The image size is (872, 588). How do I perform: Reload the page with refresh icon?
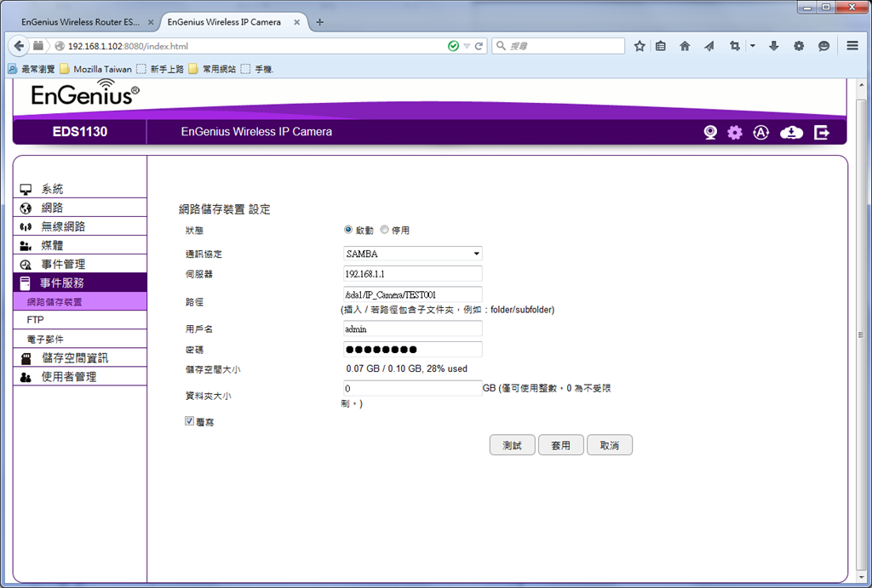click(x=479, y=46)
